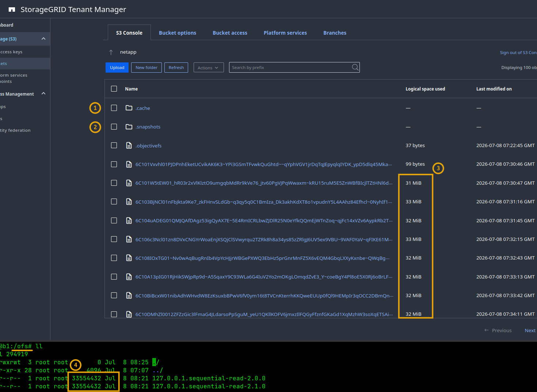537x392 pixels.
Task: Click the file icon of the 6C10BiBcxW01 object
Action: [x=129, y=295]
